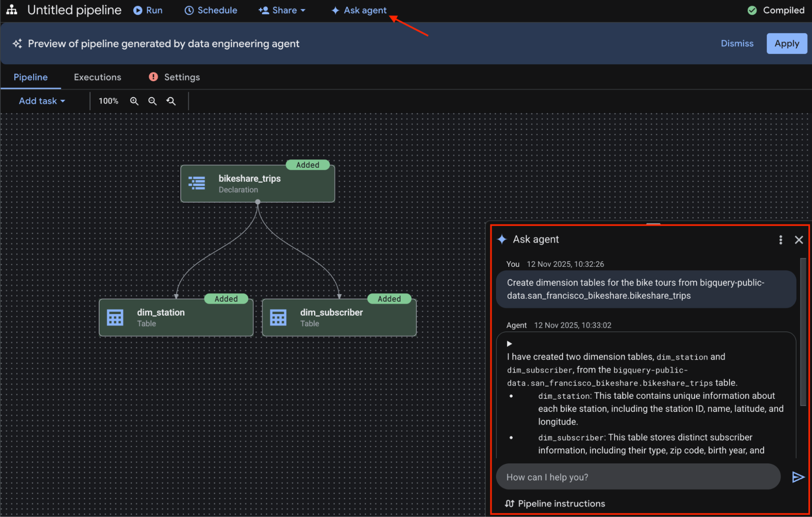The width and height of the screenshot is (812, 517).
Task: Click the Run pipeline button
Action: tap(148, 10)
